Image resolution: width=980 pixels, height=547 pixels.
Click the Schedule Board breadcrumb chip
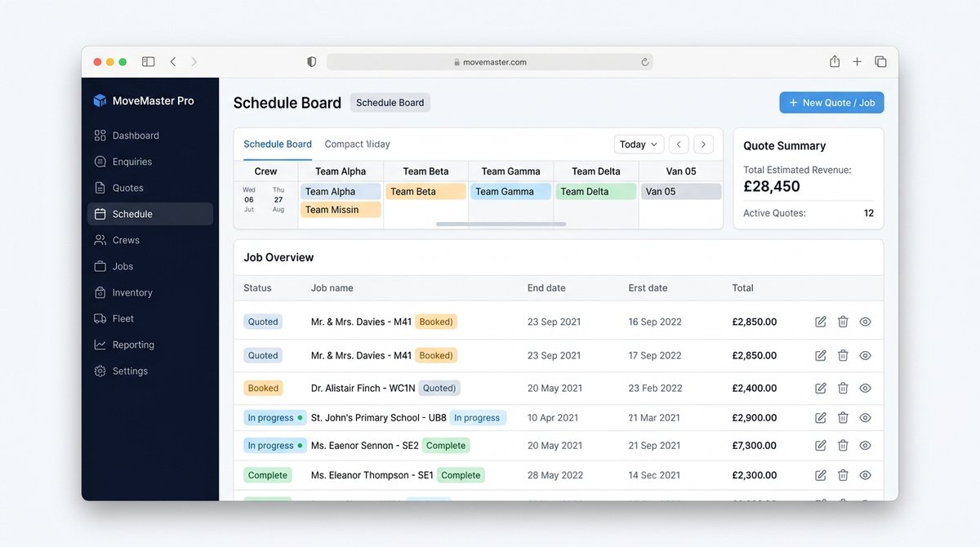click(x=390, y=103)
